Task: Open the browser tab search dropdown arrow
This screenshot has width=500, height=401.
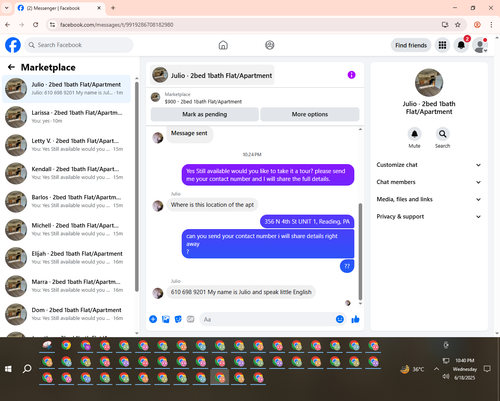Action: [6, 8]
